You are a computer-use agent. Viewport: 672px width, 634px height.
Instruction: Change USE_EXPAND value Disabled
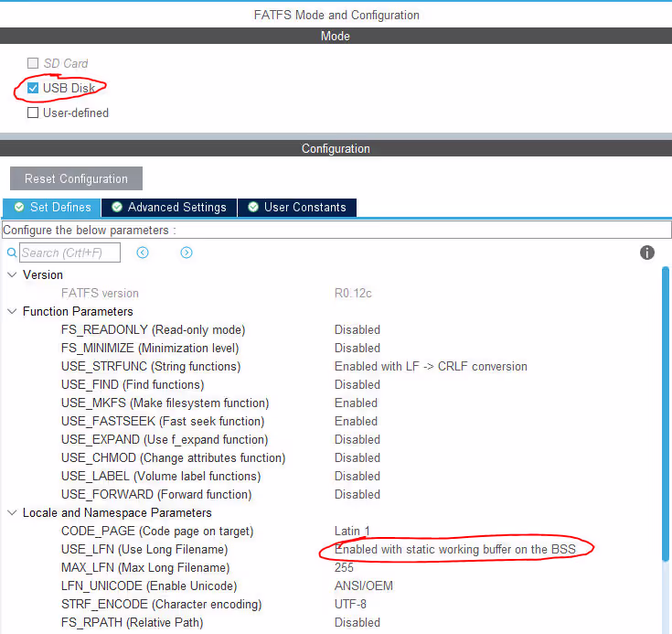point(357,440)
